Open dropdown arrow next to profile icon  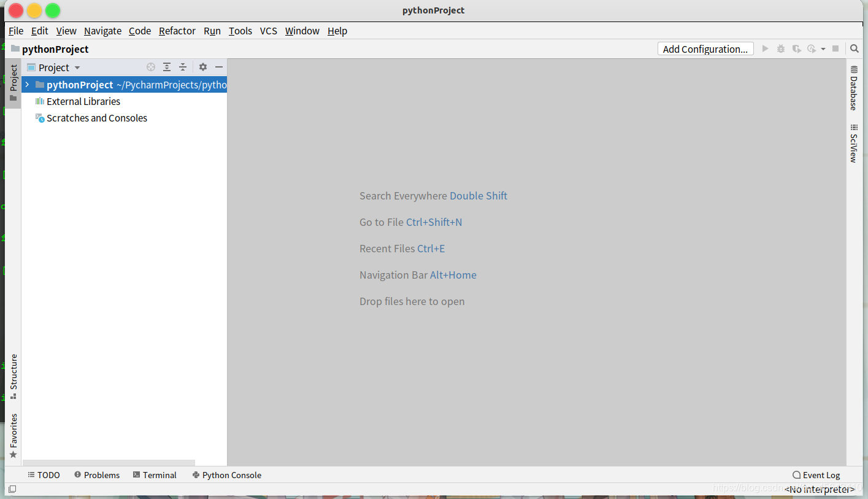click(x=823, y=49)
